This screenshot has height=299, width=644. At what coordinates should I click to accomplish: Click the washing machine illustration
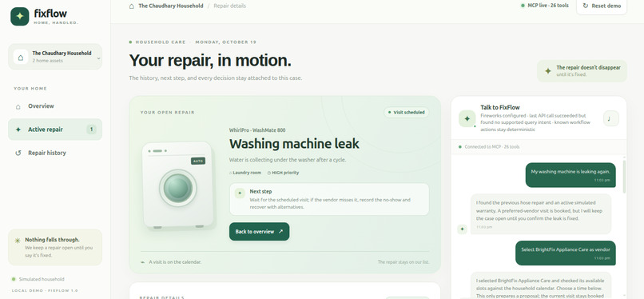(x=178, y=185)
